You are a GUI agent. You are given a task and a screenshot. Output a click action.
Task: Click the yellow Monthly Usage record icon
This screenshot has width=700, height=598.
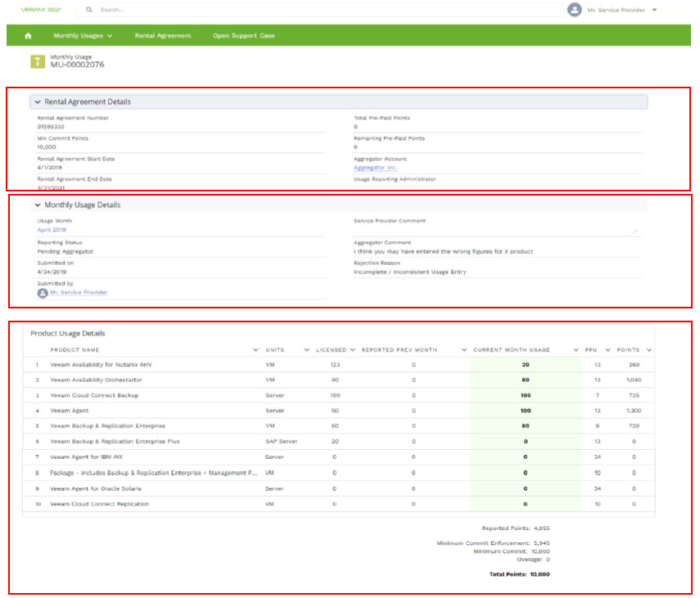(x=38, y=61)
